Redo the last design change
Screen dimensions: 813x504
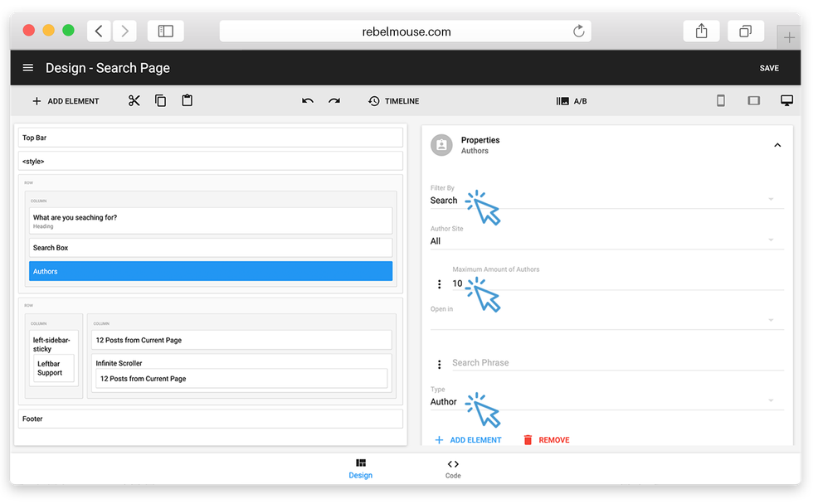click(x=334, y=101)
